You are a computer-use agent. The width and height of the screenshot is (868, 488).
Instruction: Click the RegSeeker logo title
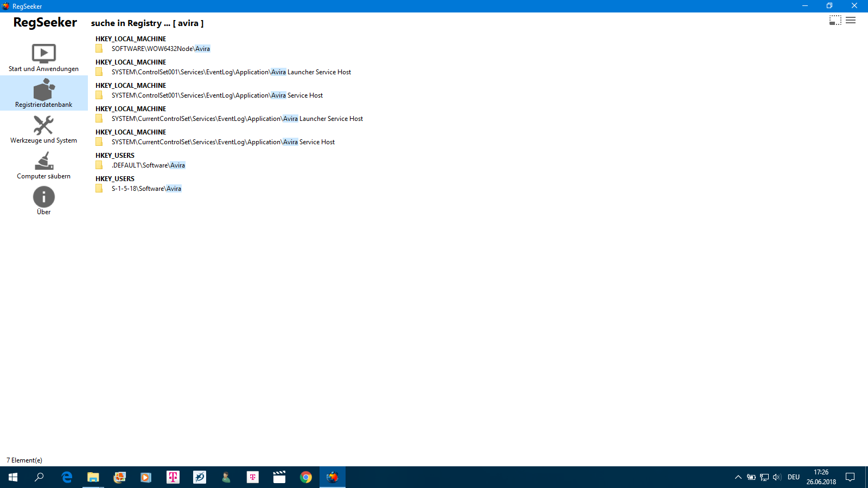point(45,23)
